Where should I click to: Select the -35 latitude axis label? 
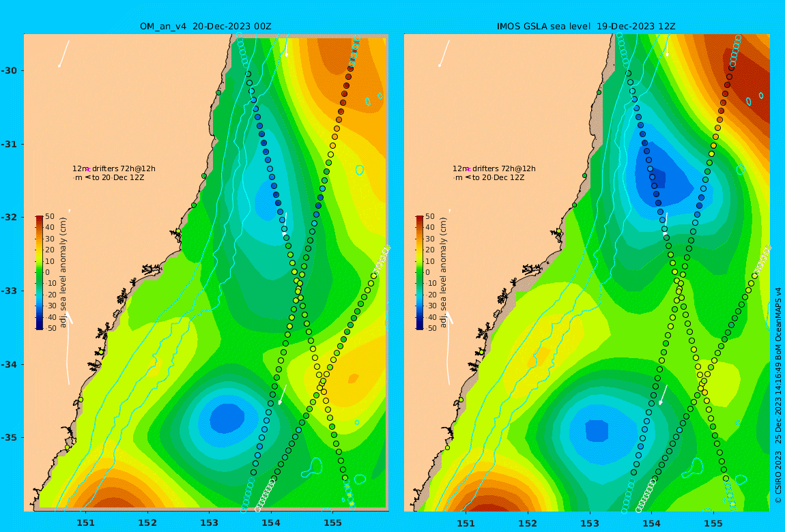point(8,437)
